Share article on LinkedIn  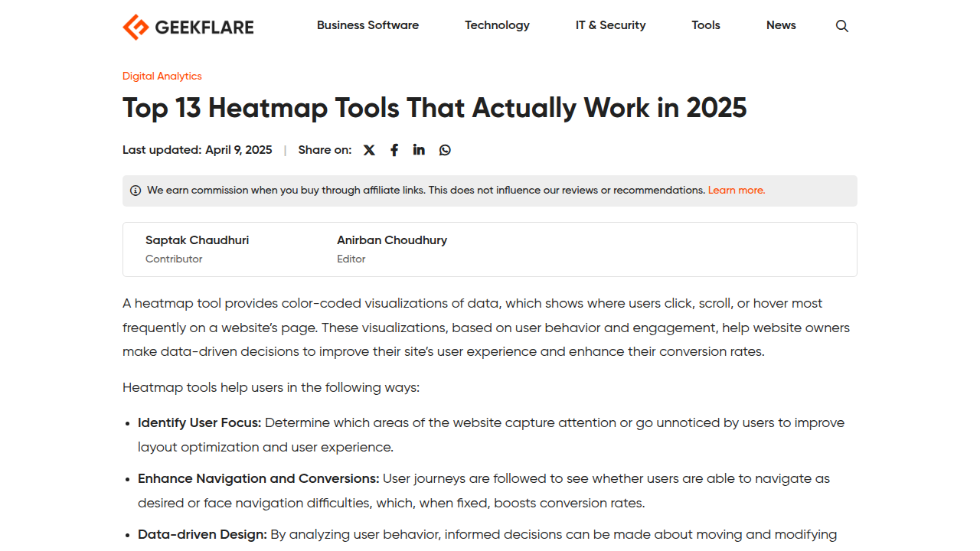419,149
